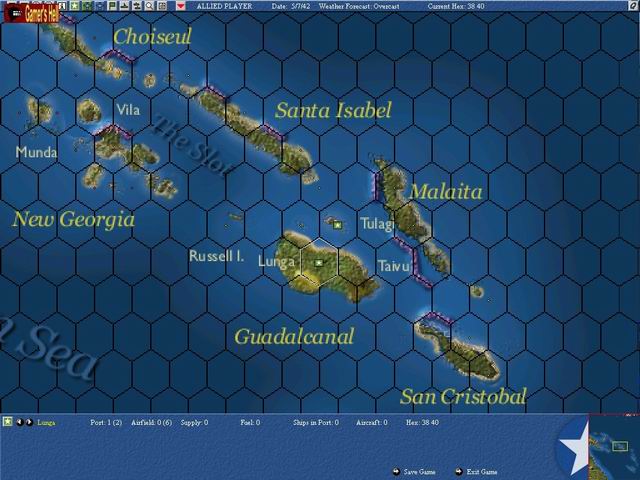Click the leftmost toolbar icon beside Gamer's Hell logo
Screen dimensions: 640x480
point(62,6)
